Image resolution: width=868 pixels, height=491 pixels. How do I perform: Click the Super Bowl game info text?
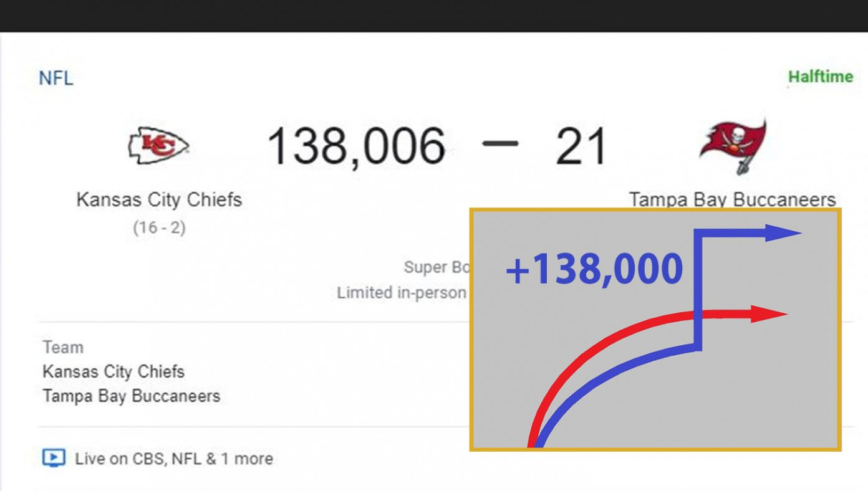[436, 267]
